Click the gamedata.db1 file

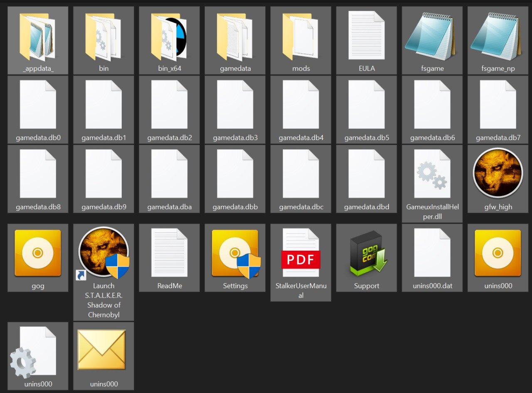click(x=103, y=109)
